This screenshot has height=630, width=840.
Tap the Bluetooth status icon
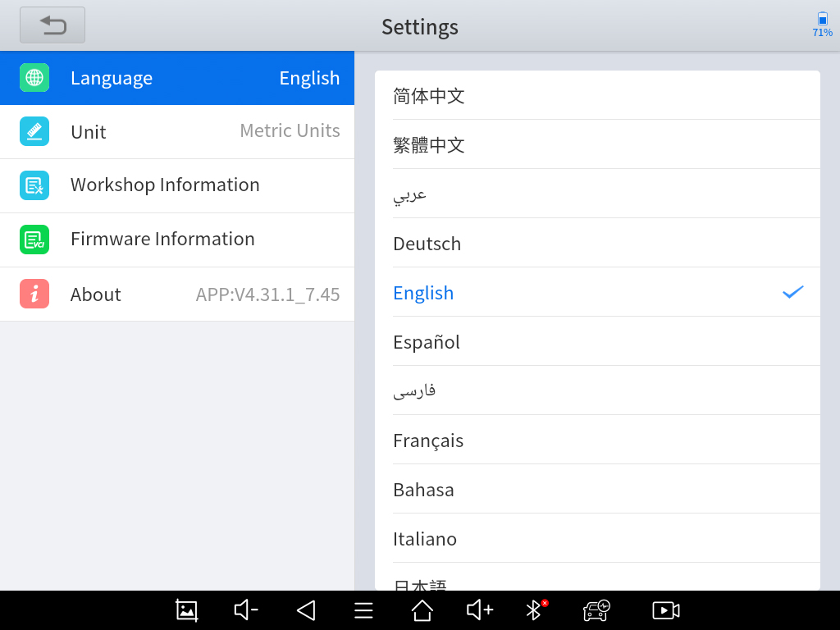[x=535, y=609]
